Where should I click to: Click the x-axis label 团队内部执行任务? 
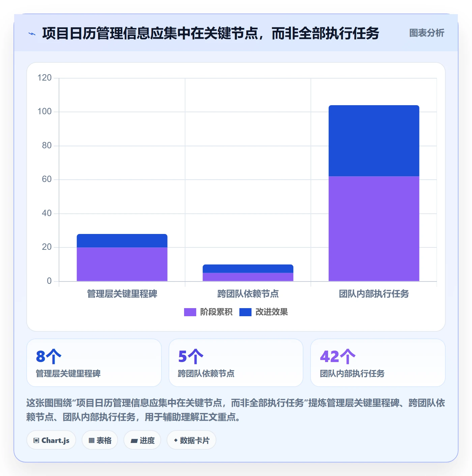pos(374,294)
